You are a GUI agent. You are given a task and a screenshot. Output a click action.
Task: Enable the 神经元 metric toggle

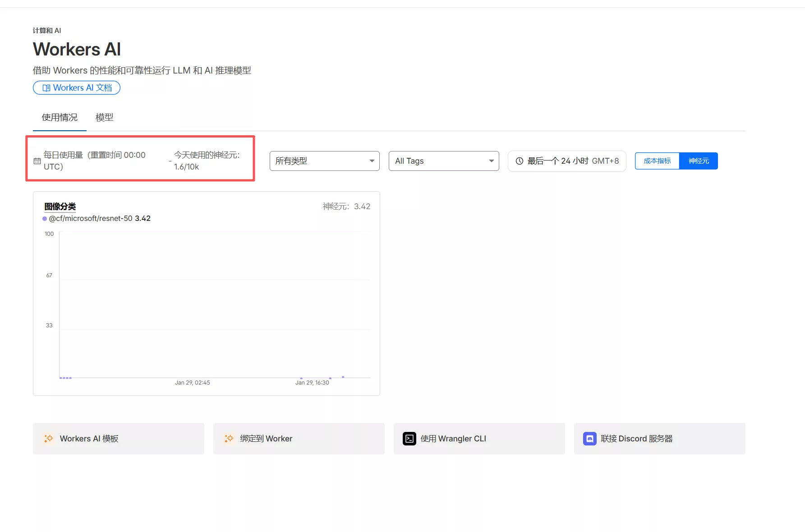[698, 161]
